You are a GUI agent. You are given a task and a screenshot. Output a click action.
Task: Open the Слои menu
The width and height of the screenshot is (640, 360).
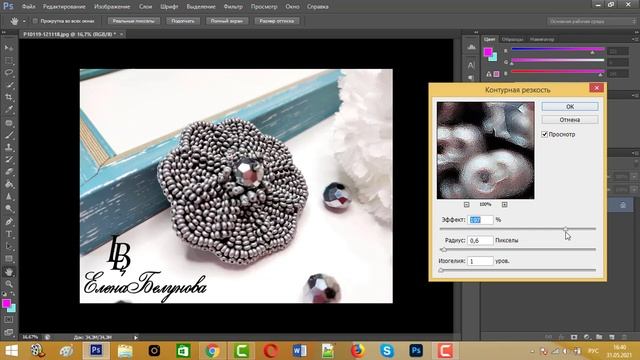(145, 7)
